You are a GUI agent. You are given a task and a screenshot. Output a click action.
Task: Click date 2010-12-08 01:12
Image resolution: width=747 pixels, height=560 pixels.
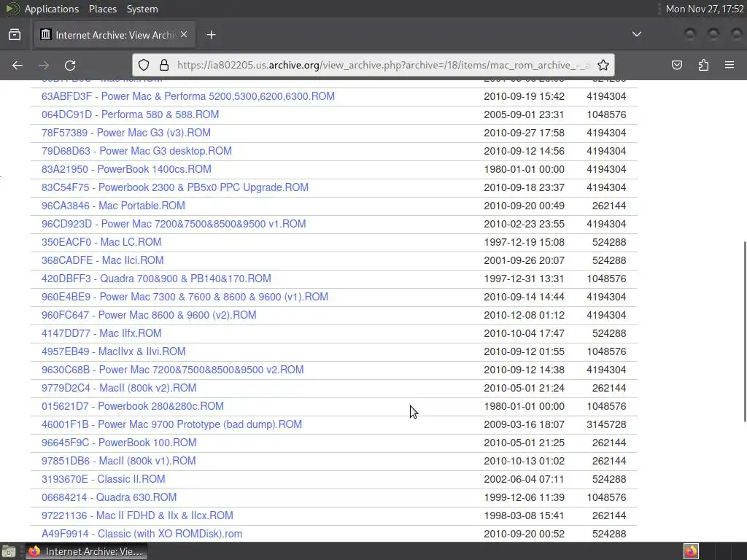click(x=524, y=315)
